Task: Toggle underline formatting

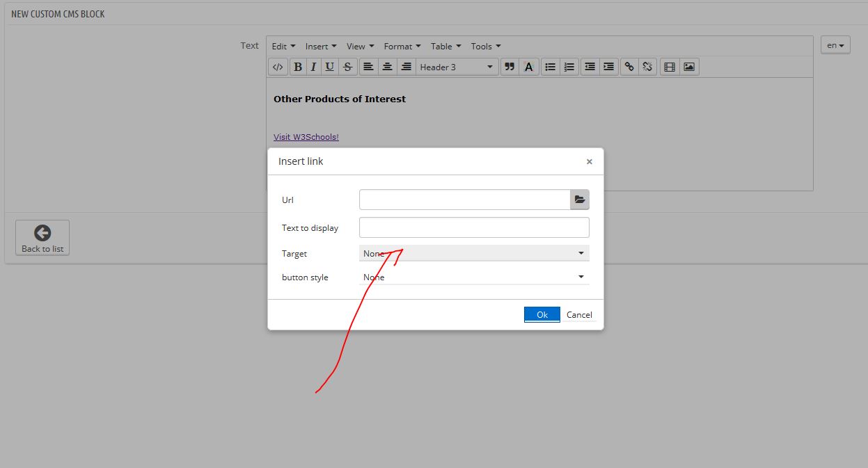Action: click(330, 67)
